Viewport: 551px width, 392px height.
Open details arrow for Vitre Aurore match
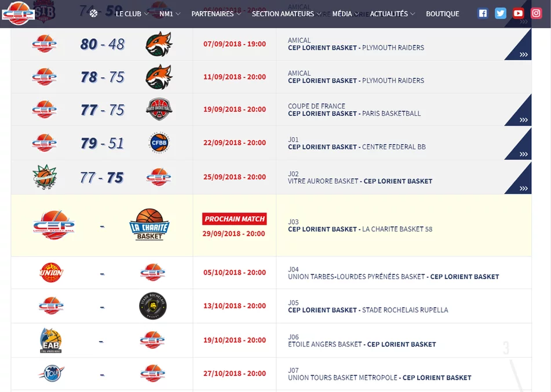pos(523,188)
